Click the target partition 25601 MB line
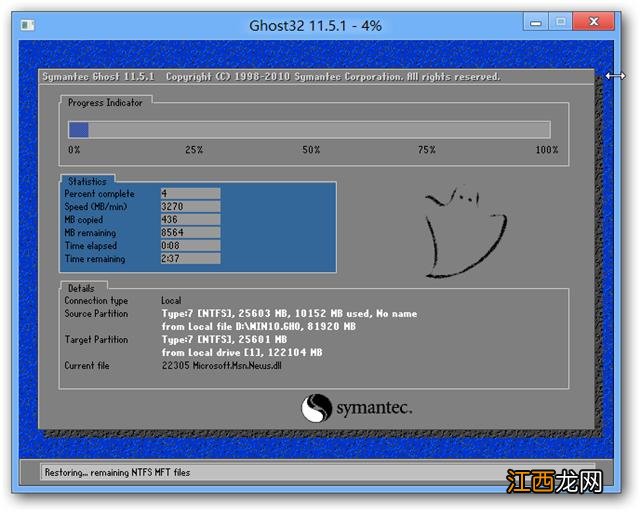Image resolution: width=640 pixels, height=512 pixels. point(224,340)
